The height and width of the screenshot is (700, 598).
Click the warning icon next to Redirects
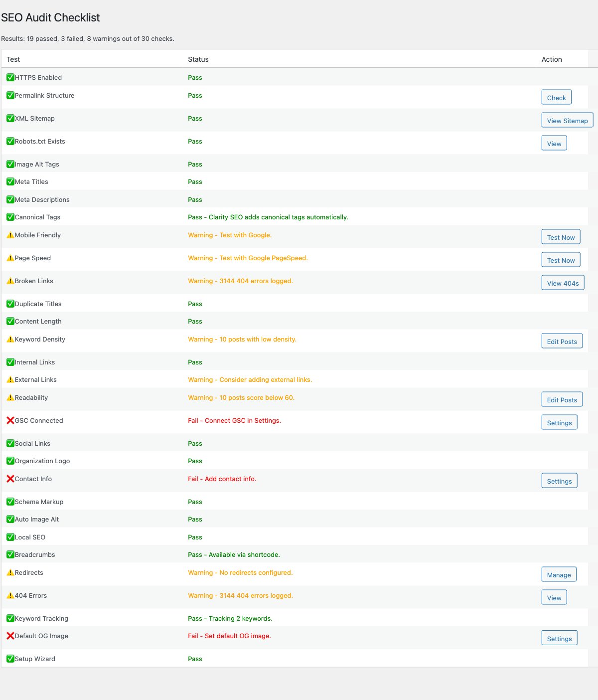pyautogui.click(x=10, y=572)
